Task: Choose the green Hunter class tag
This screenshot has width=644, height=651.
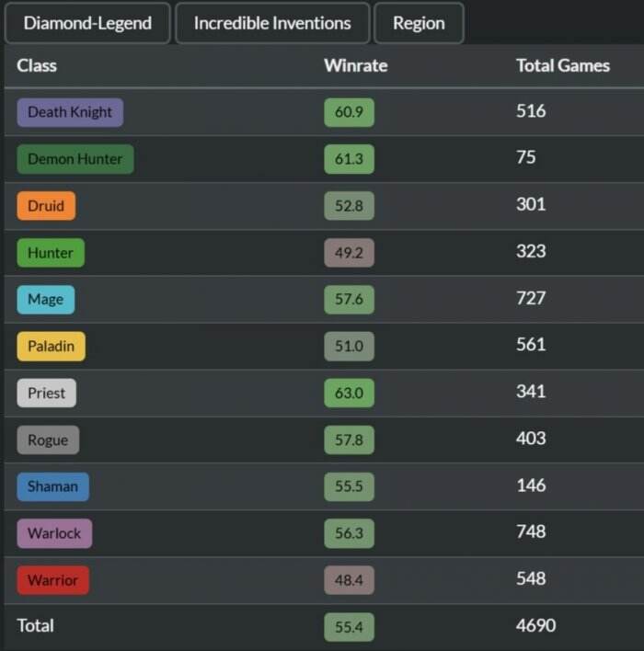Action: (x=51, y=253)
